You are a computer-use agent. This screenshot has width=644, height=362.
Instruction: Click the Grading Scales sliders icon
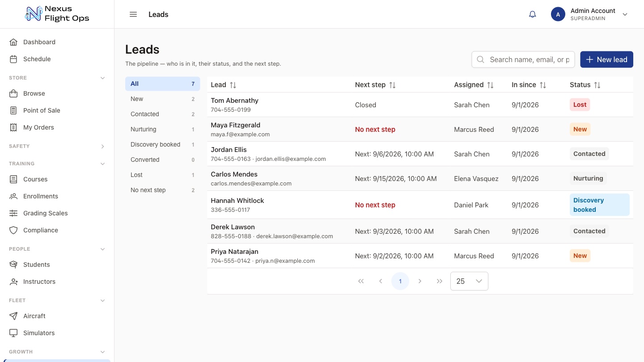13,213
